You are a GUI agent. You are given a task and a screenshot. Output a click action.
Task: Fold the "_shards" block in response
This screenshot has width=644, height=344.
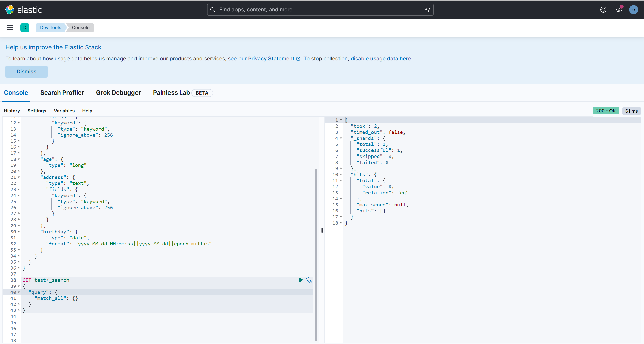[341, 138]
